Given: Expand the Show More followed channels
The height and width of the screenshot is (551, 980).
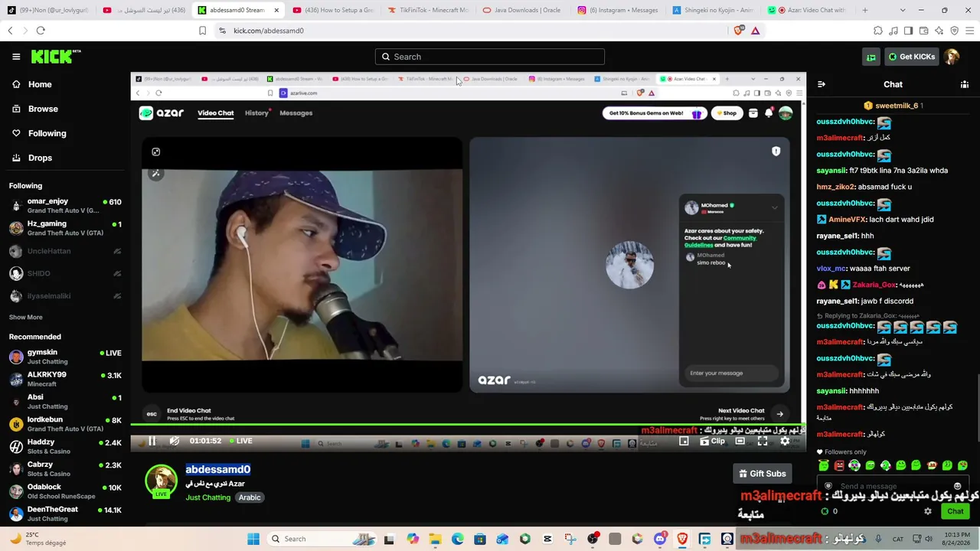Looking at the screenshot, I should tap(26, 317).
